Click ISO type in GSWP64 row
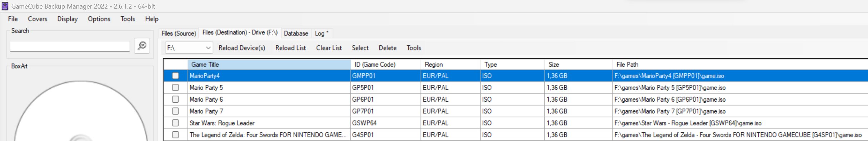 487,123
